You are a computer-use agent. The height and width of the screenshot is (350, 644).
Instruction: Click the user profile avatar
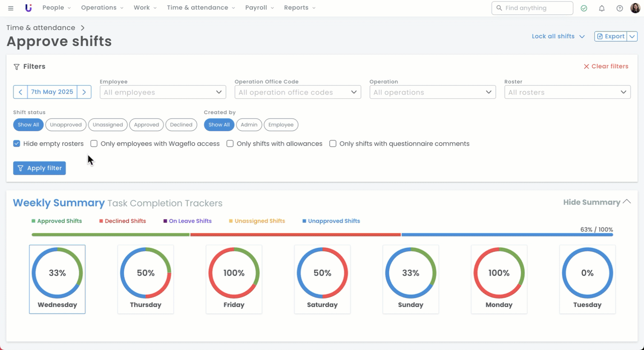[635, 8]
